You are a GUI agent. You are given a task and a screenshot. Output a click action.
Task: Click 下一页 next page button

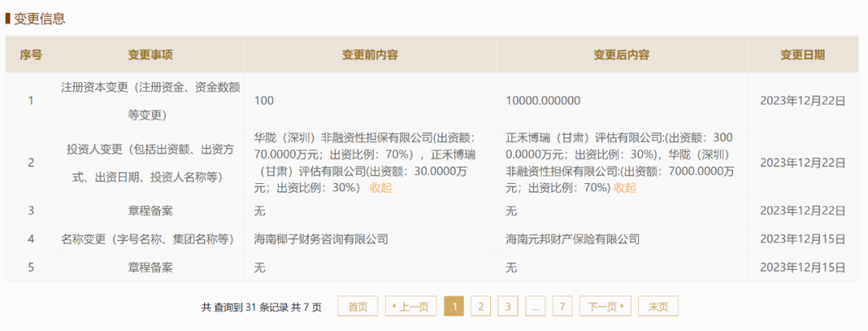(605, 306)
